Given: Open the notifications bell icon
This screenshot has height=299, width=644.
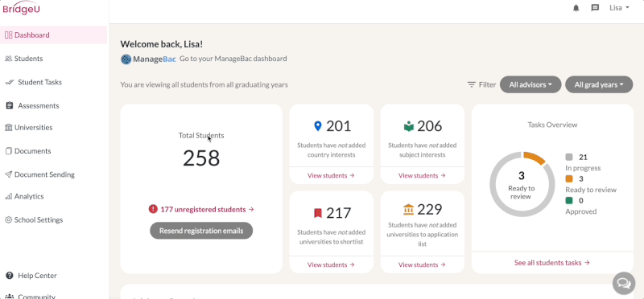Looking at the screenshot, I should 576,8.
